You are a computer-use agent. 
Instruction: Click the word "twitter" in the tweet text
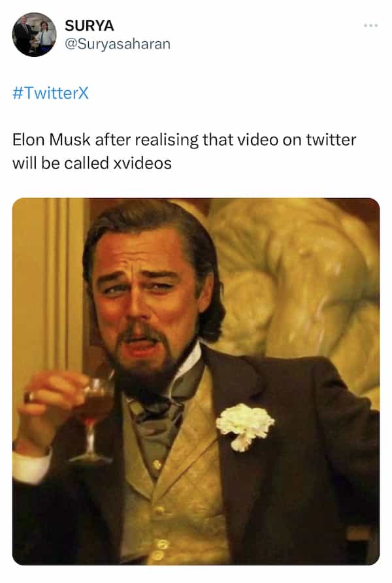(331, 140)
